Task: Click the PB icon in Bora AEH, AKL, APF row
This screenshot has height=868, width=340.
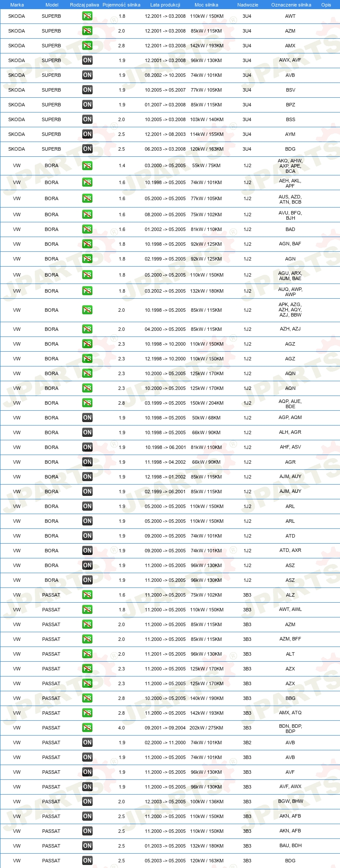Action: tap(87, 182)
